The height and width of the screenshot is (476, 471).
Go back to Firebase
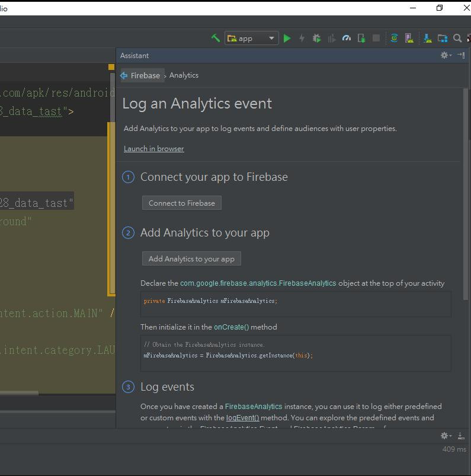142,75
